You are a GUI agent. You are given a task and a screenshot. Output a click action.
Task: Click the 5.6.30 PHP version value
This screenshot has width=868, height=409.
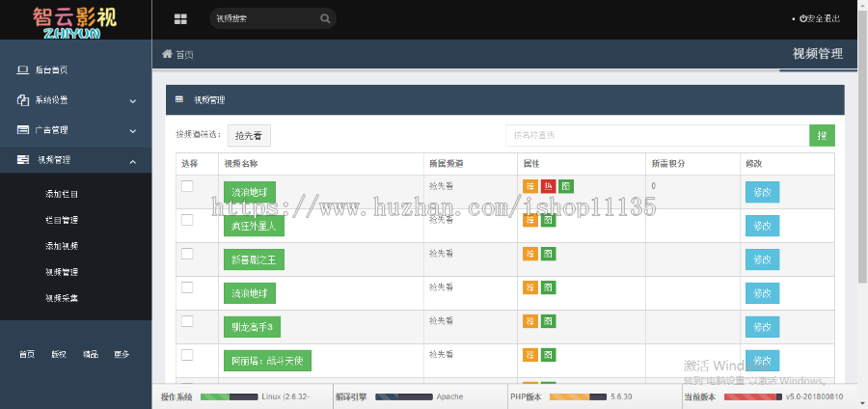point(621,396)
